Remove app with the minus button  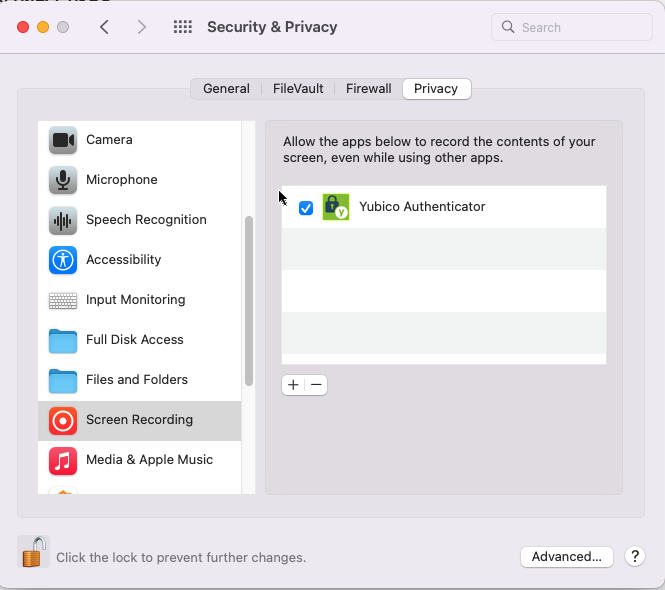point(316,385)
